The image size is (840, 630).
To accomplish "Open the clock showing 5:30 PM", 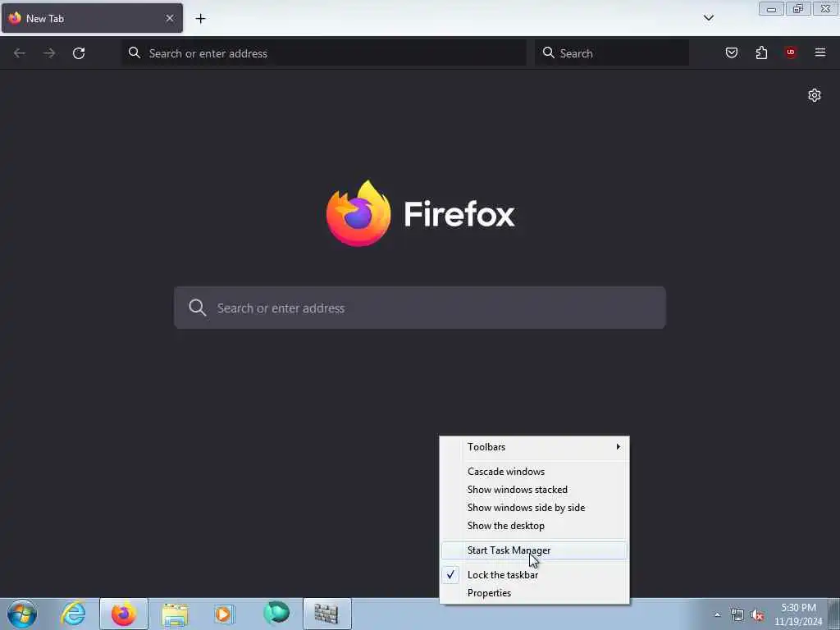I will click(798, 614).
